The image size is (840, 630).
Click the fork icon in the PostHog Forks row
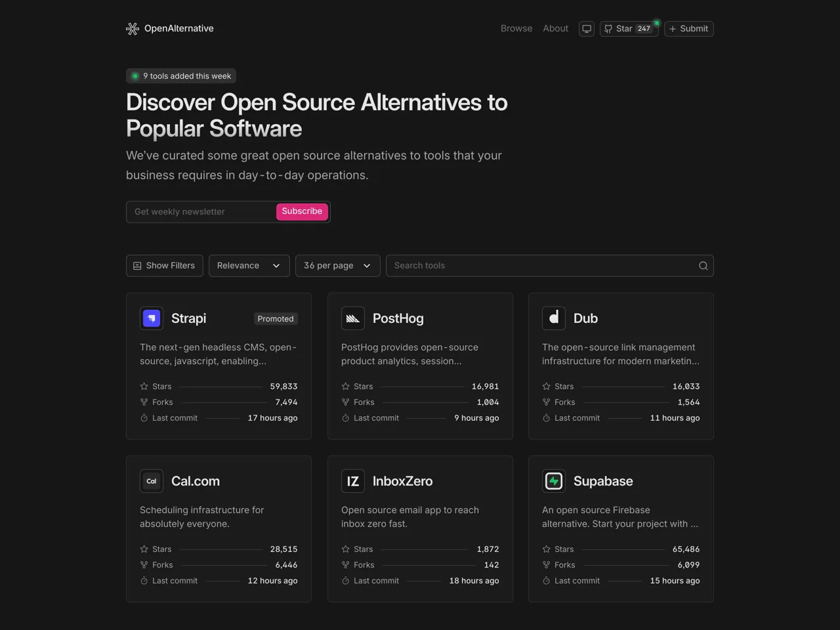click(x=345, y=402)
